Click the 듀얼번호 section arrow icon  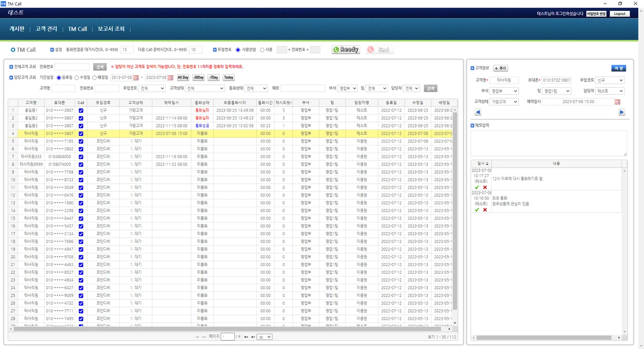click(215, 50)
